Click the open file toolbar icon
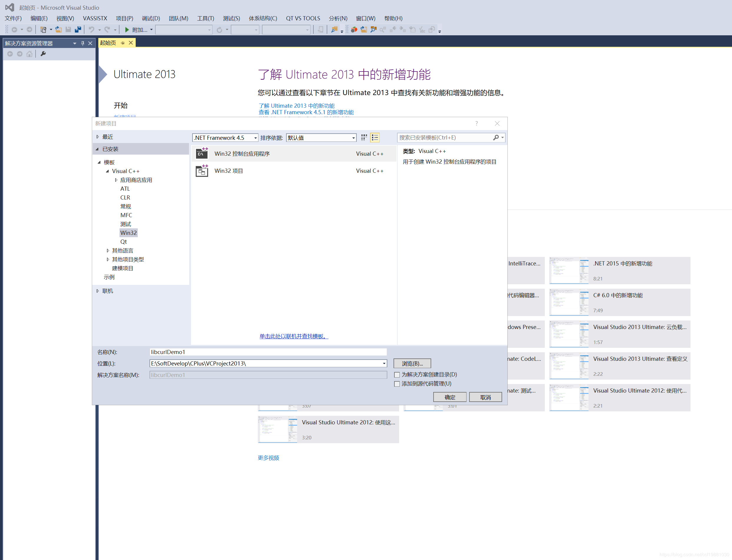Viewport: 732px width, 560px height. [59, 30]
